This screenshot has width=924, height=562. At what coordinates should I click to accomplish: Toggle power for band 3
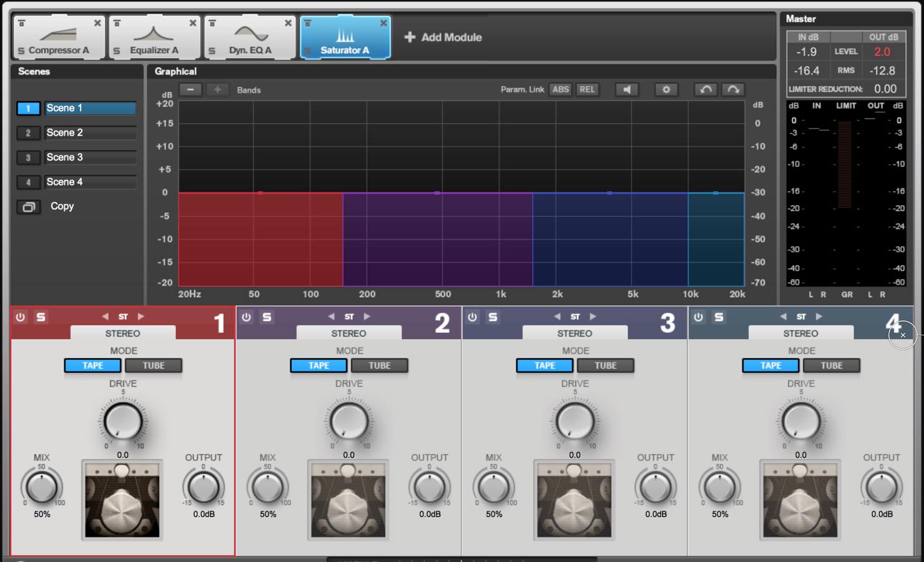click(x=473, y=317)
